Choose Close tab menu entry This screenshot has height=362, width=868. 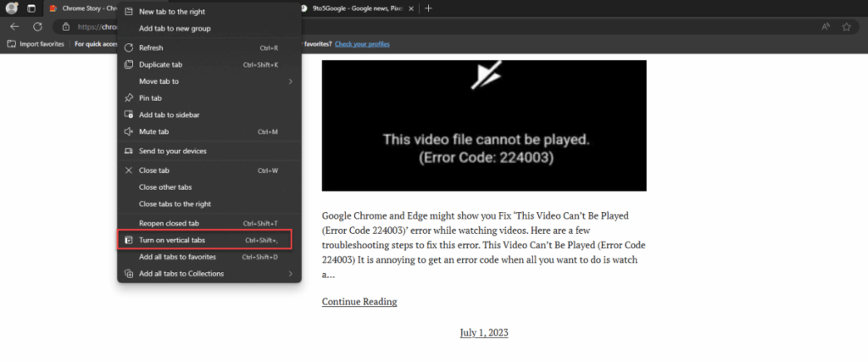point(209,170)
